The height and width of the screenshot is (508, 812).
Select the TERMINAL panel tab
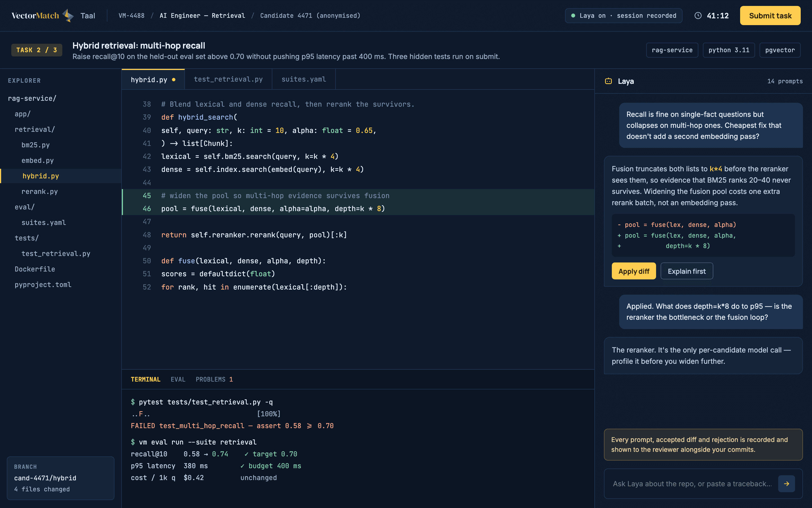click(145, 379)
